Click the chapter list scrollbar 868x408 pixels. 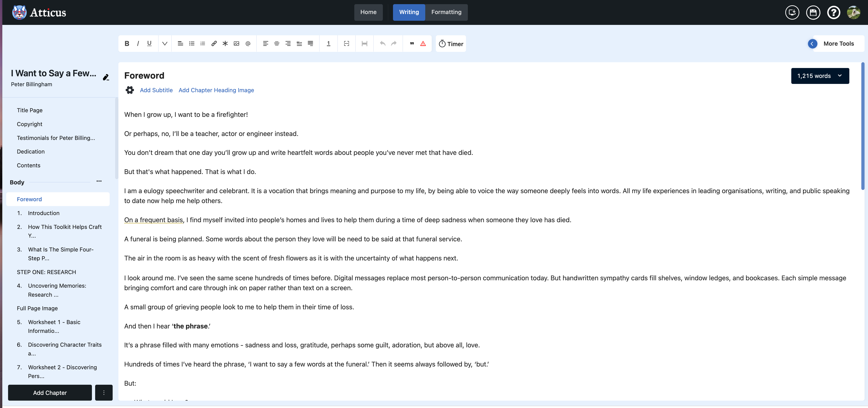(x=116, y=138)
